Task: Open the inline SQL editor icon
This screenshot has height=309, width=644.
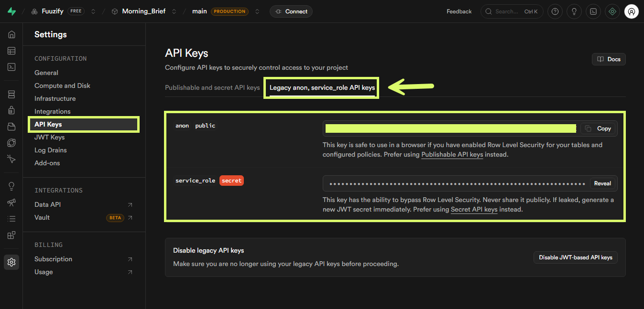Action: pyautogui.click(x=593, y=11)
